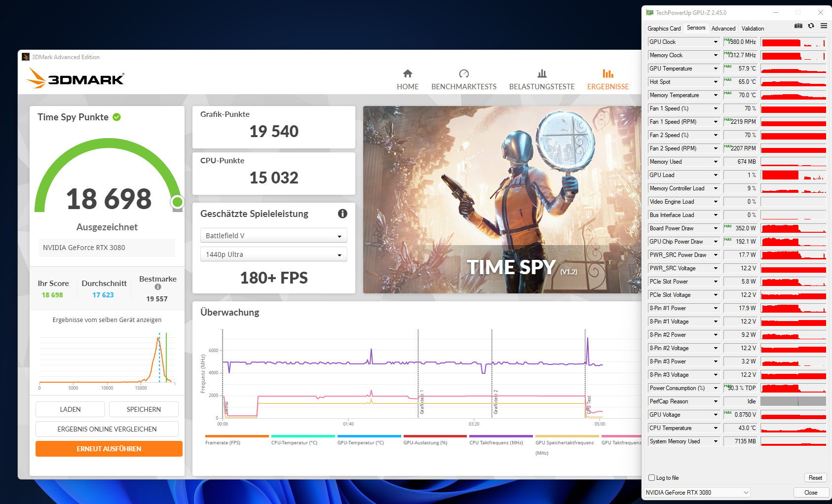Screen dimensions: 832x504
Task: Click the green gauge score indicator knob
Action: tap(178, 202)
